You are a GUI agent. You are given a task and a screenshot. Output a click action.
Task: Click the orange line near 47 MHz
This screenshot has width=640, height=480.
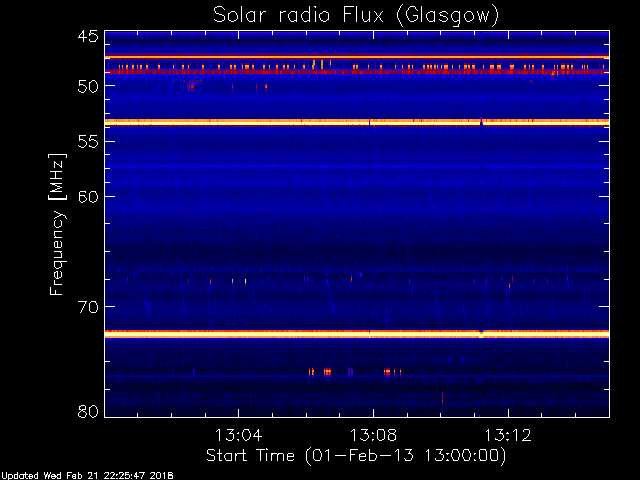[357, 57]
